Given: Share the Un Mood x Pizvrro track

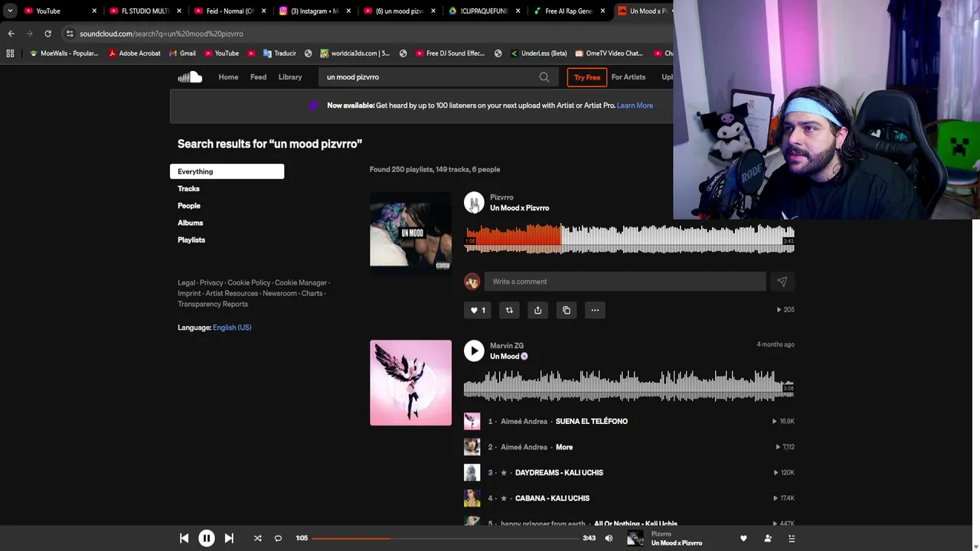Looking at the screenshot, I should tap(537, 310).
